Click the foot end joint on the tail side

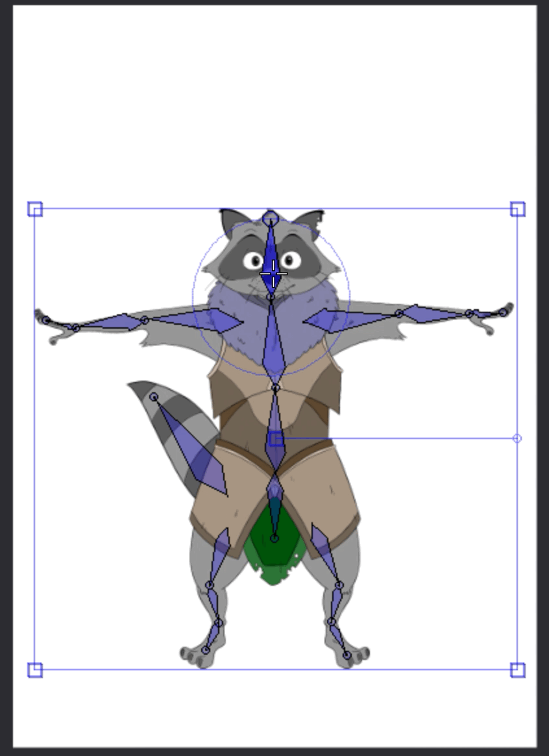click(x=206, y=650)
